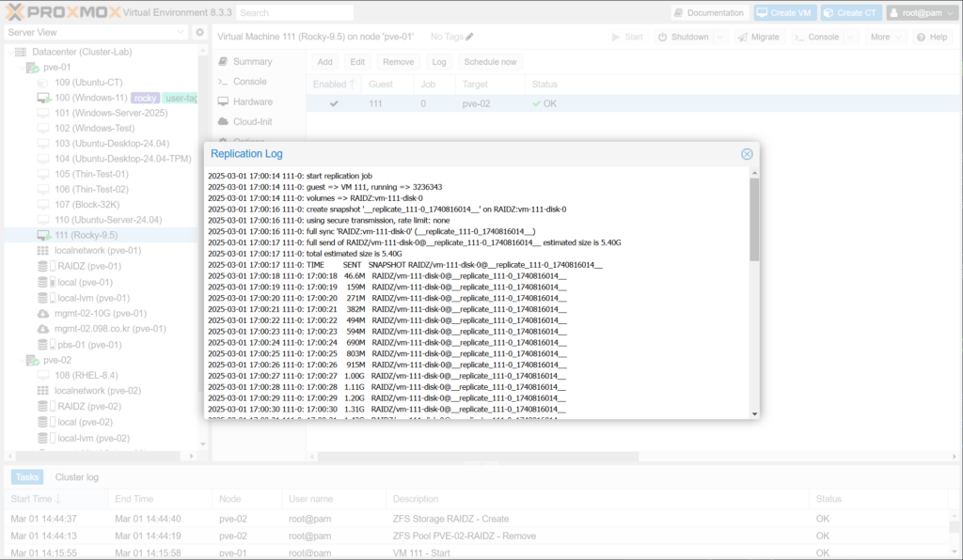Select the 111 (Rocky-9.5) VM in tree
This screenshot has height=560, width=963.
click(86, 235)
